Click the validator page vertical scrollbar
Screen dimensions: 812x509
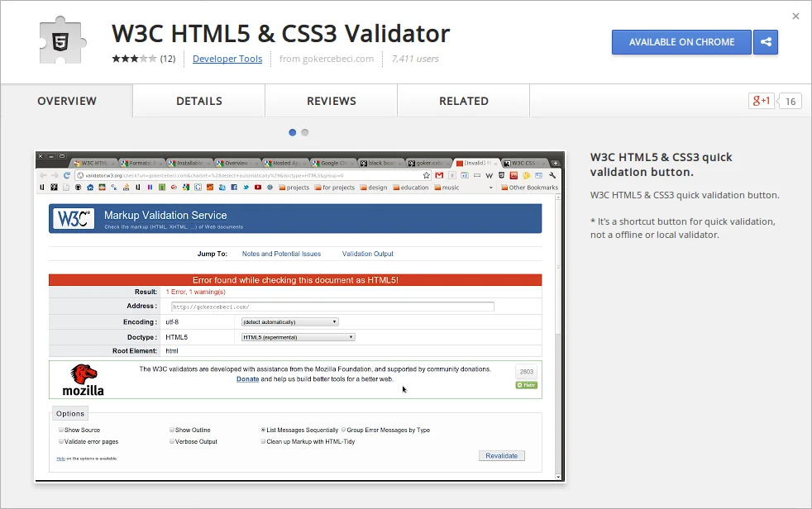click(557, 336)
